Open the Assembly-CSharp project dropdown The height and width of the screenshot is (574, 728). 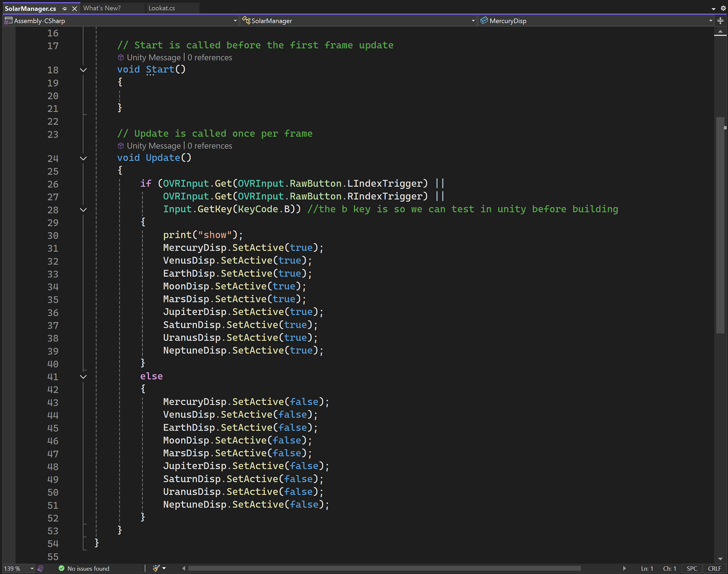point(235,21)
